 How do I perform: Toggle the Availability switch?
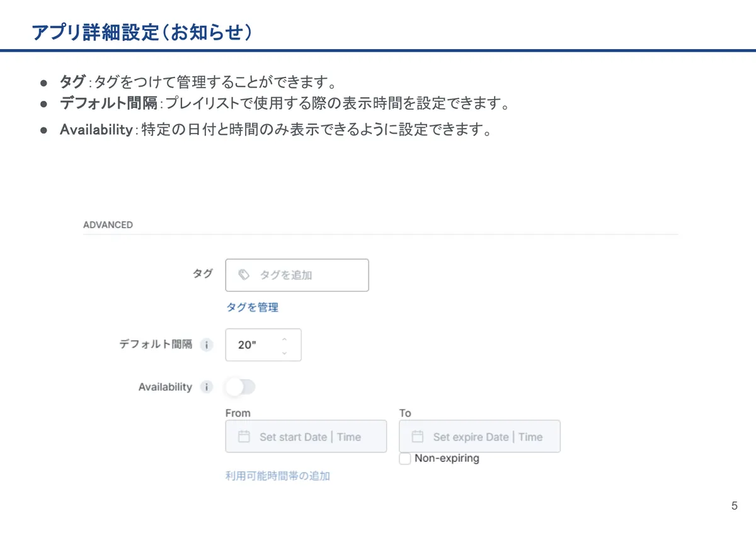(241, 387)
